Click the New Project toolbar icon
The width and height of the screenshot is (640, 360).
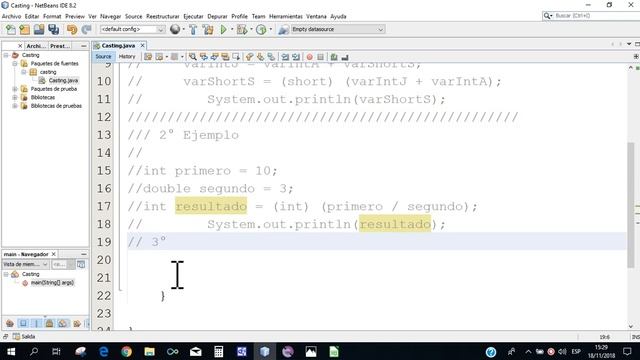(x=24, y=29)
